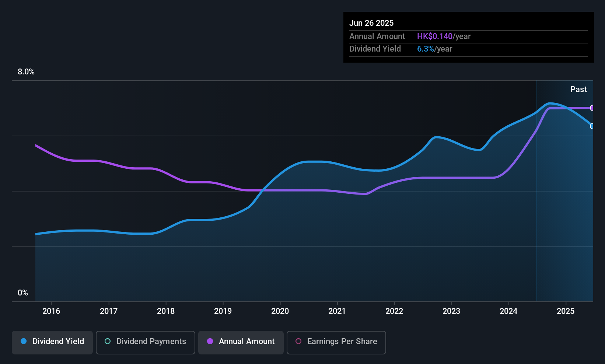This screenshot has width=605, height=364.
Task: Click the 6.3% dividend yield tooltip value
Action: point(426,49)
